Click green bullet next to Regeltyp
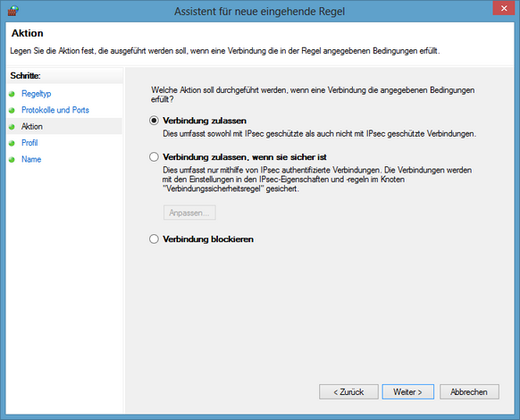520x420 pixels. click(12, 94)
